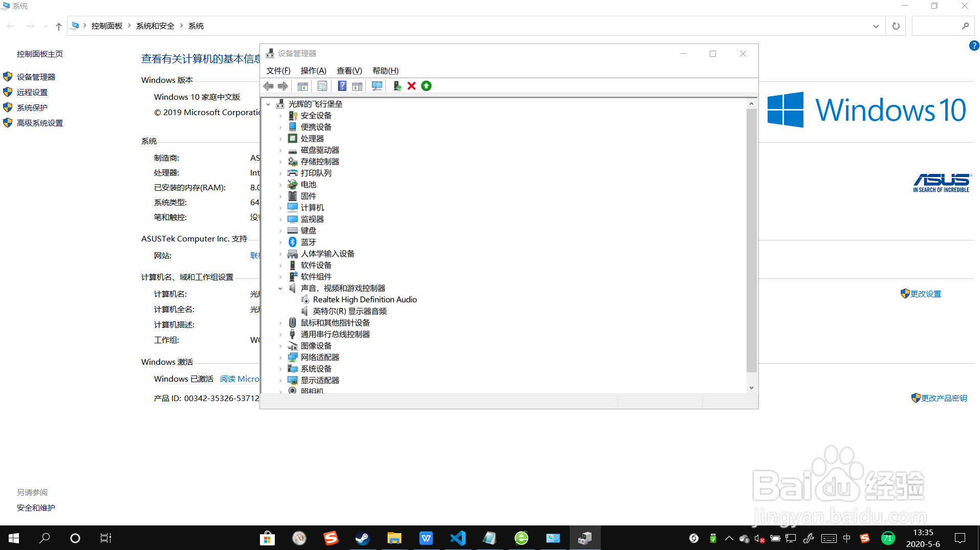The width and height of the screenshot is (980, 550).
Task: Expand the 键盘 node
Action: [x=280, y=231]
